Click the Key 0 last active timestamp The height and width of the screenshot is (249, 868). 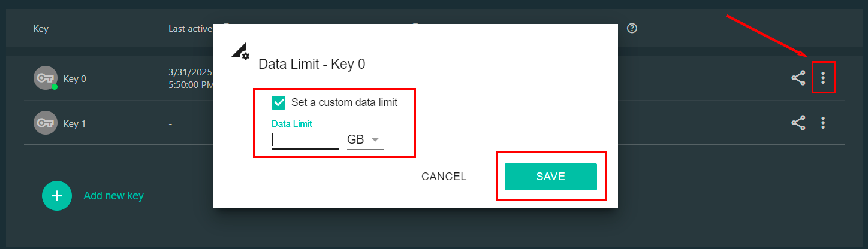coord(191,78)
